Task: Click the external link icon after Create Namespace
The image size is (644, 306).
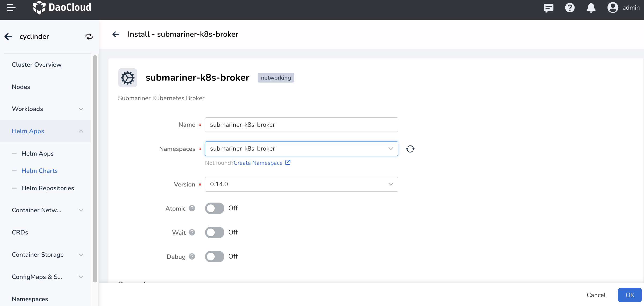Action: (288, 162)
